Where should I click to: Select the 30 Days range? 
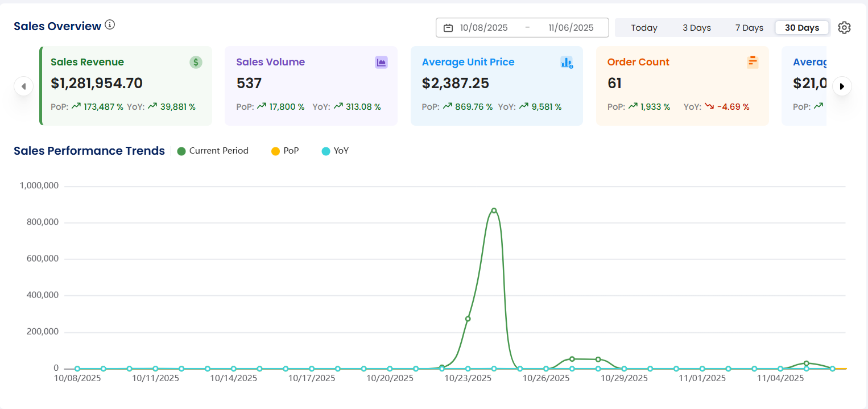click(801, 28)
